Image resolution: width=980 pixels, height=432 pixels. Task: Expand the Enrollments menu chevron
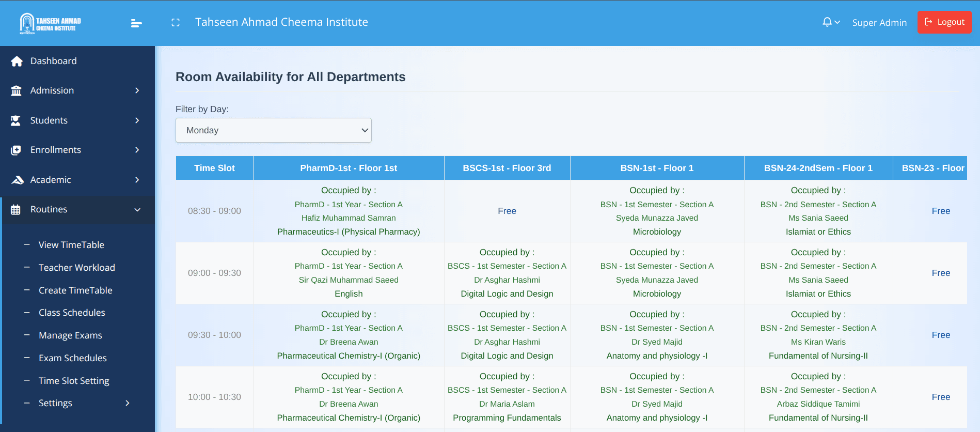pyautogui.click(x=137, y=150)
